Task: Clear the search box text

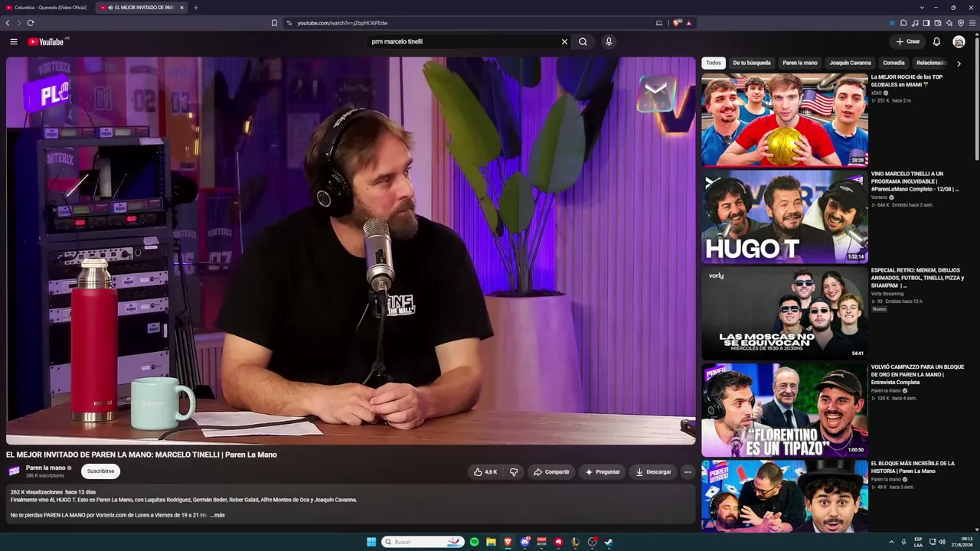Action: [x=564, y=41]
